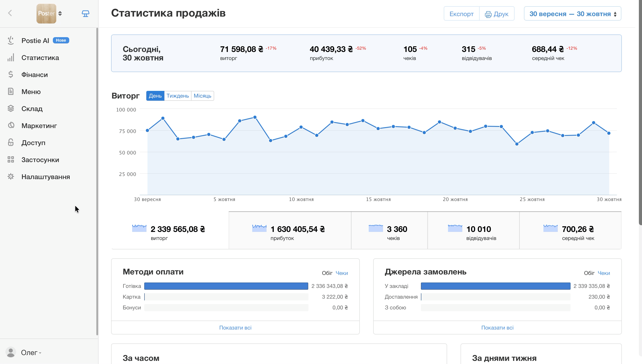Click the Меню document icon
Viewport: 642px width, 364px height.
[11, 92]
